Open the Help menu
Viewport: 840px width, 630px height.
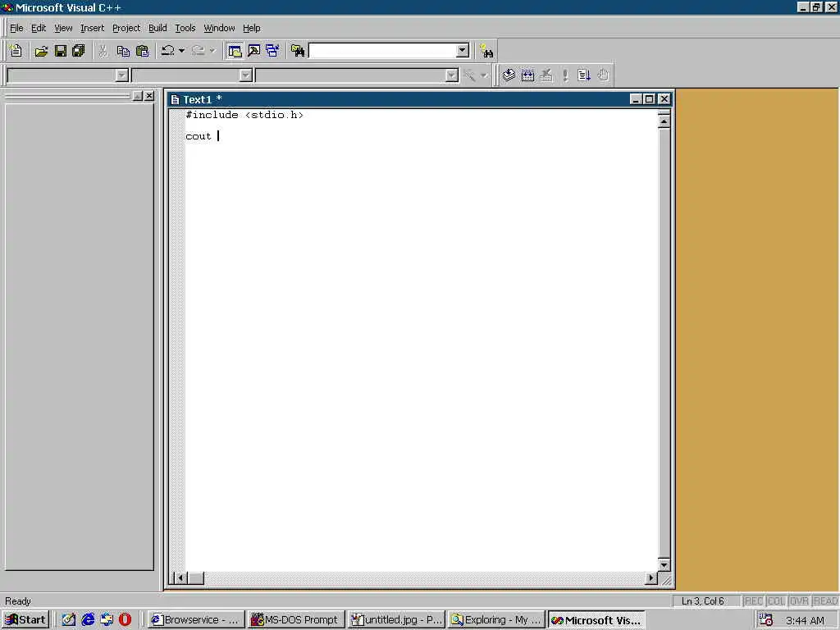click(x=251, y=28)
